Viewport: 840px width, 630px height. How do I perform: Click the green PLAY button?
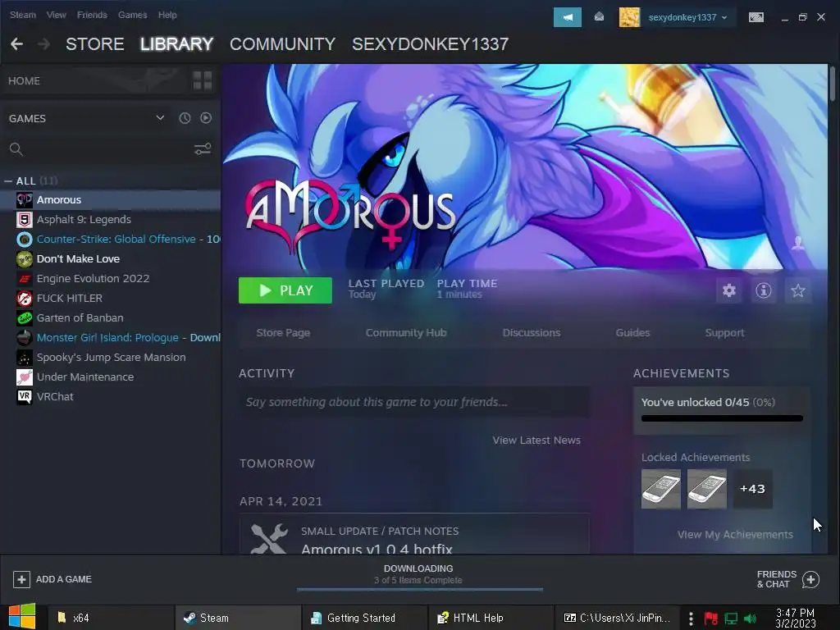tap(285, 290)
